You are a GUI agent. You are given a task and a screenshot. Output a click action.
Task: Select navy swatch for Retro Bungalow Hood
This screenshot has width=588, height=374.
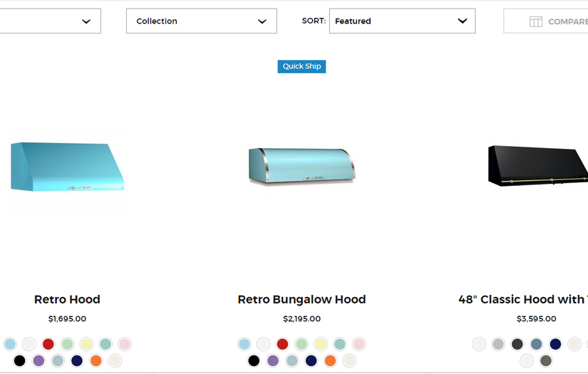(311, 361)
